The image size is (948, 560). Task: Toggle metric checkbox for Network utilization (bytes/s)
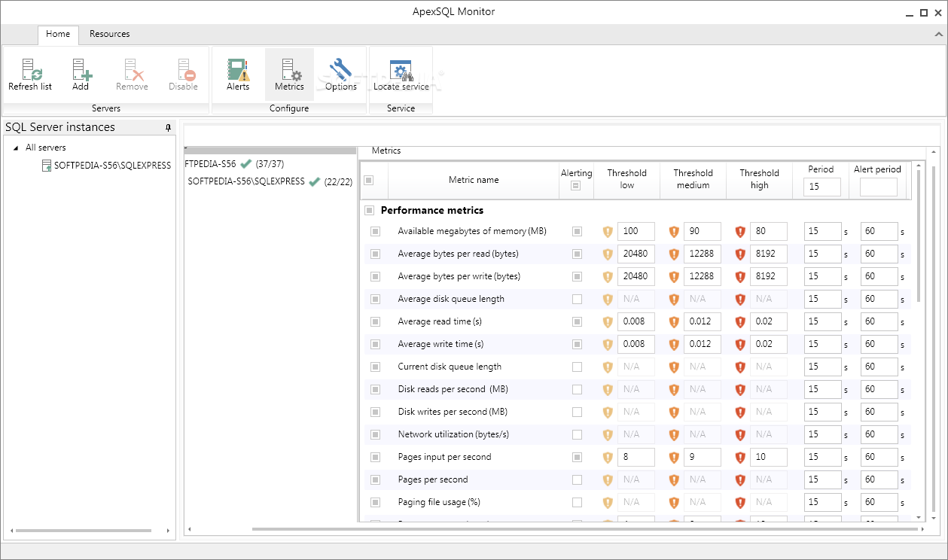point(375,435)
